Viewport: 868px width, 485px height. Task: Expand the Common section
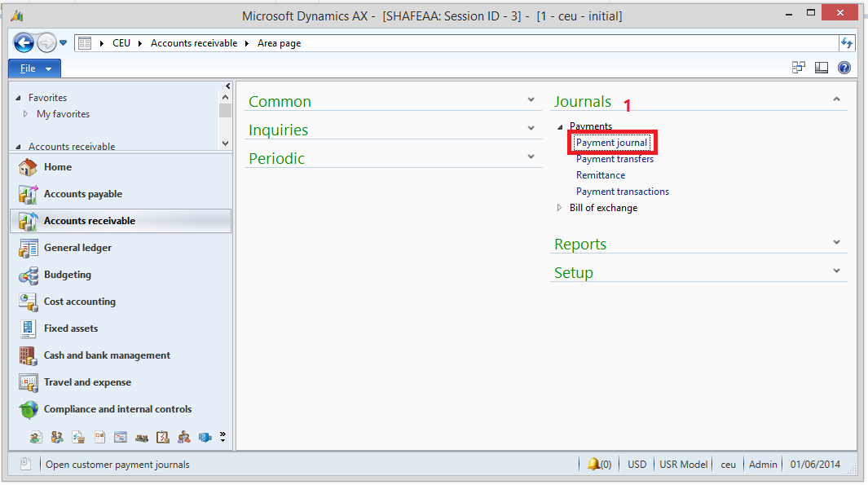point(531,99)
